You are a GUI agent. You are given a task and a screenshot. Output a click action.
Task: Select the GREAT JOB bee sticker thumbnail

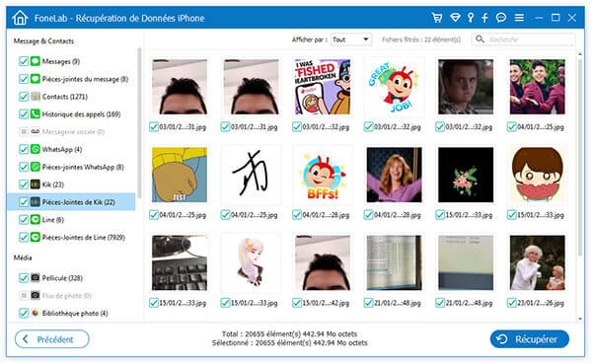point(394,87)
